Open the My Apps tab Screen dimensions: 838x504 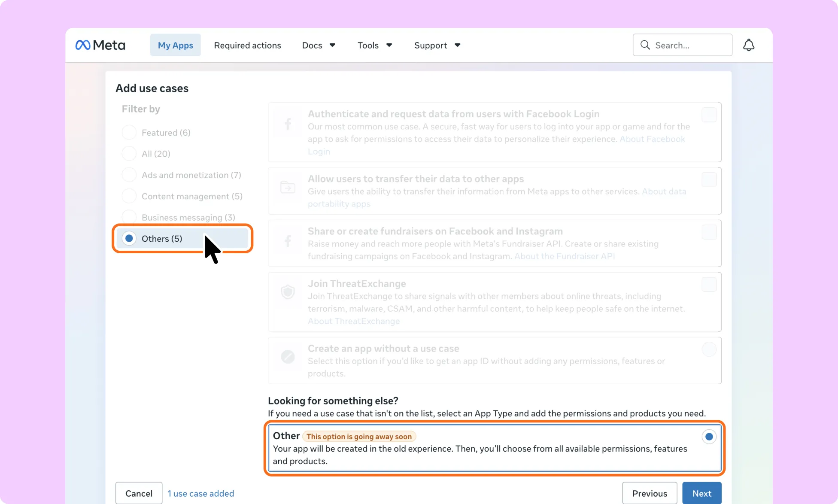[x=175, y=45]
